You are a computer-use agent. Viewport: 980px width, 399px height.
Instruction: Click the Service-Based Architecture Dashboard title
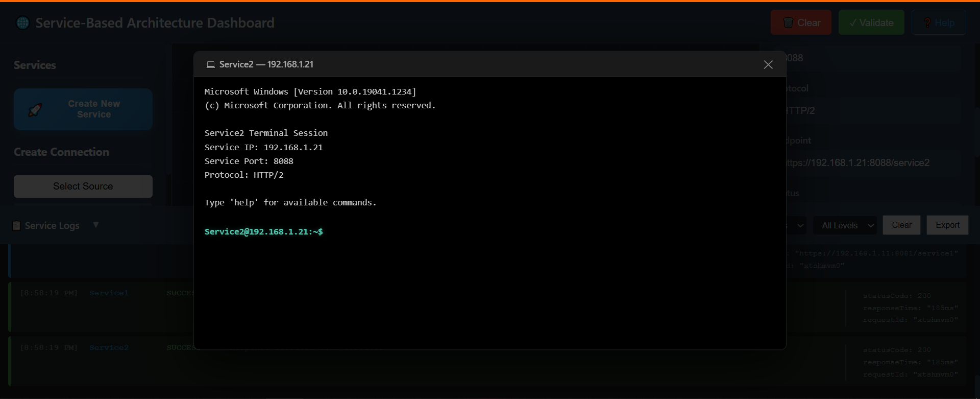click(155, 22)
